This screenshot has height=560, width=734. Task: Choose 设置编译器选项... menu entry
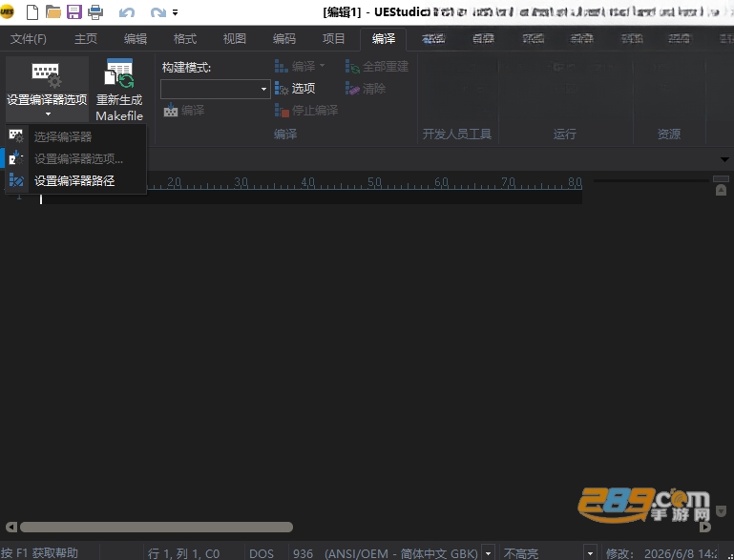click(75, 158)
